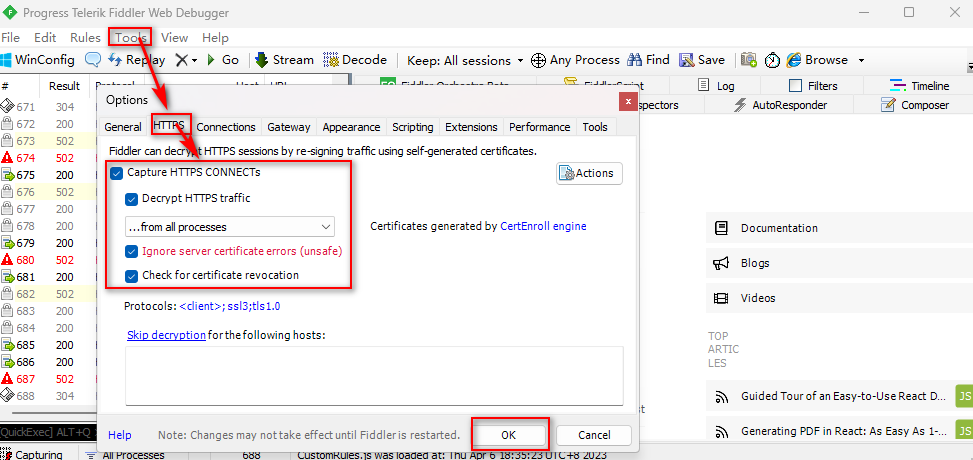The image size is (973, 460).
Task: Expand the Browse dropdown arrow
Action: [861, 61]
